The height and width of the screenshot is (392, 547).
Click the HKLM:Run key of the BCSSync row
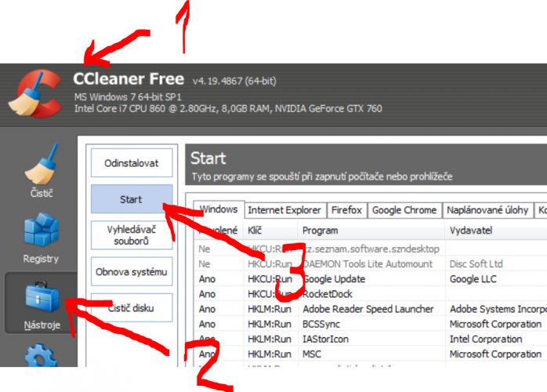pyautogui.click(x=270, y=325)
